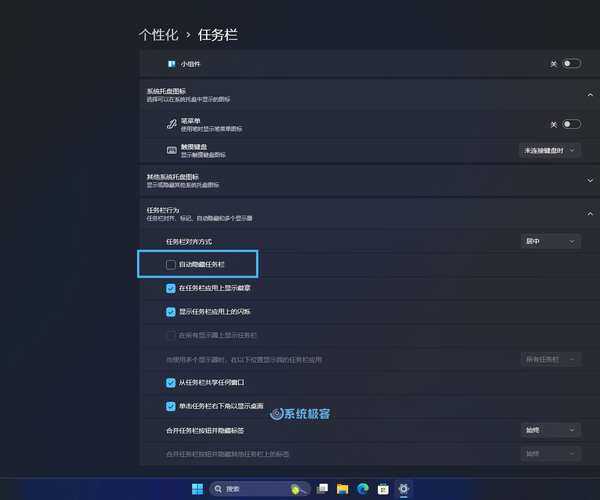Open Microsoft Store from the taskbar

(x=383, y=488)
